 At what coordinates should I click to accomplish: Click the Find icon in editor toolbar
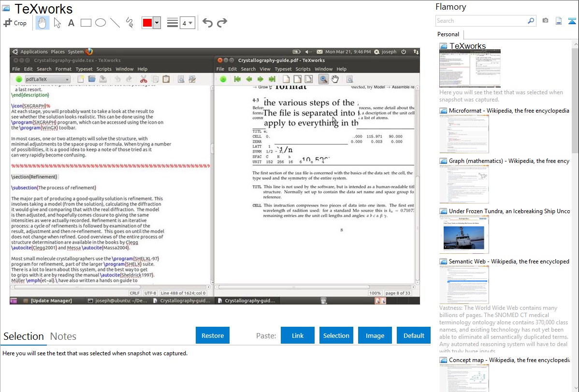point(181,79)
